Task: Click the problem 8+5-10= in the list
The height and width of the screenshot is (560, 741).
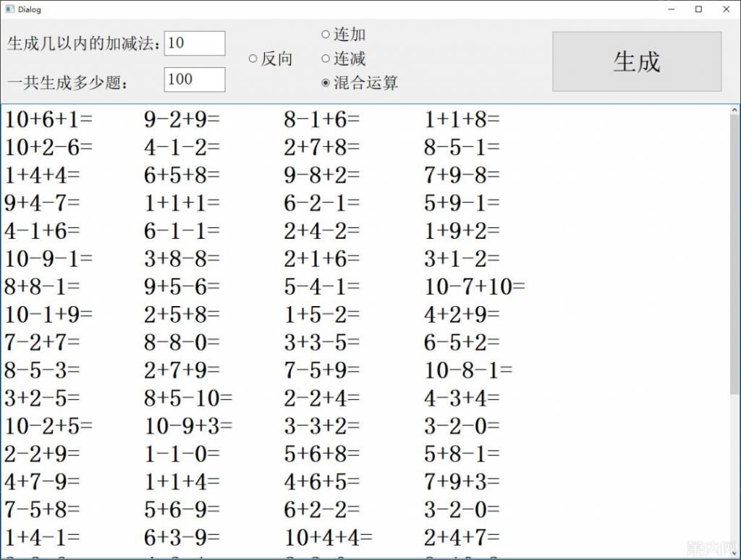Action: point(188,398)
